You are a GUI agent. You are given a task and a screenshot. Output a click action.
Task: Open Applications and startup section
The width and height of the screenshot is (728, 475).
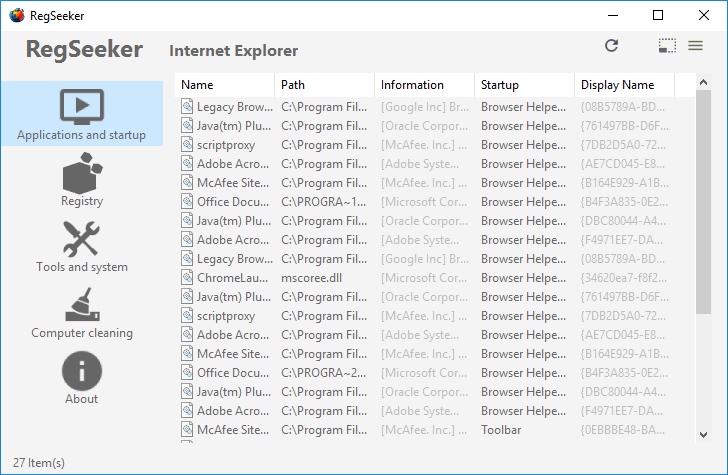pyautogui.click(x=82, y=114)
